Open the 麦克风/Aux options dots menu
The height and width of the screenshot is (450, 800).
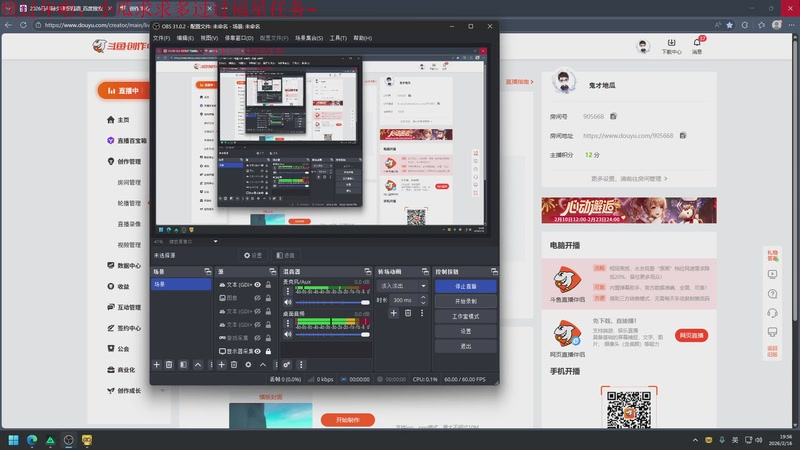[287, 291]
